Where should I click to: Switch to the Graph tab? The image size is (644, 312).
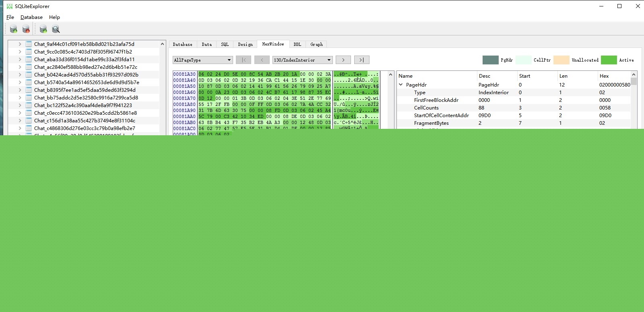[x=316, y=44]
